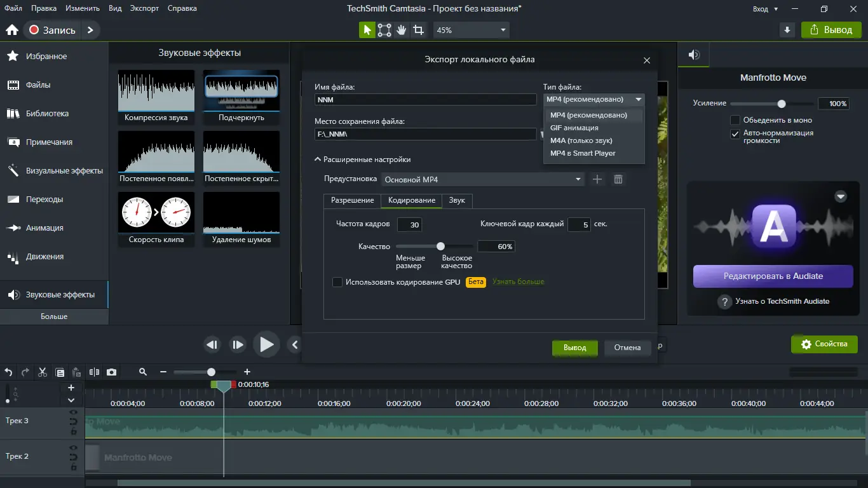The height and width of the screenshot is (488, 868).
Task: Click the camera snapshot icon above timeline
Action: [111, 372]
